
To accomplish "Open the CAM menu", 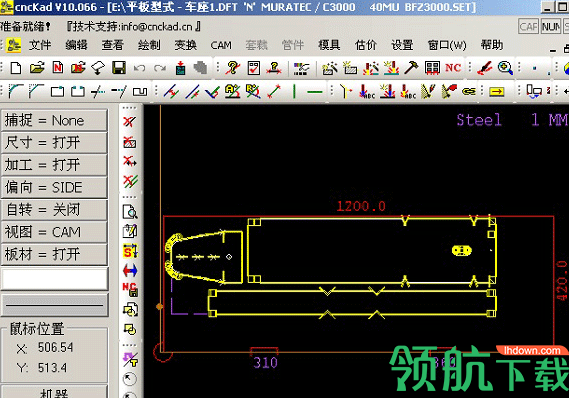I will [221, 45].
